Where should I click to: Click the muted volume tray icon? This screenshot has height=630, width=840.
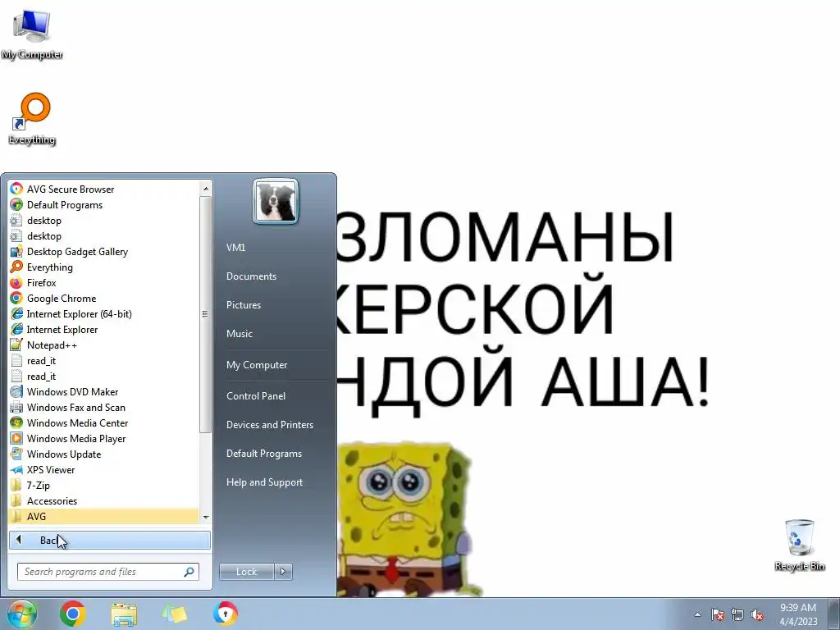(757, 614)
